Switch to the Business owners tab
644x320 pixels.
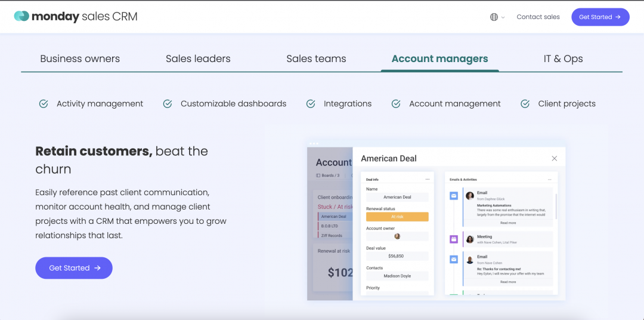(80, 59)
